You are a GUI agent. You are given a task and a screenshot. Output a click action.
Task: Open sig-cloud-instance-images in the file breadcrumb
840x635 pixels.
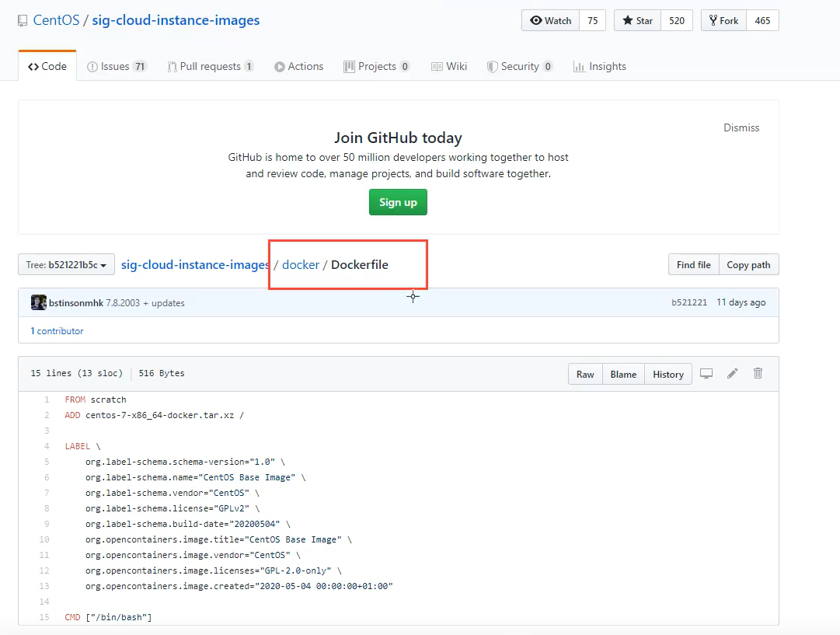(195, 265)
